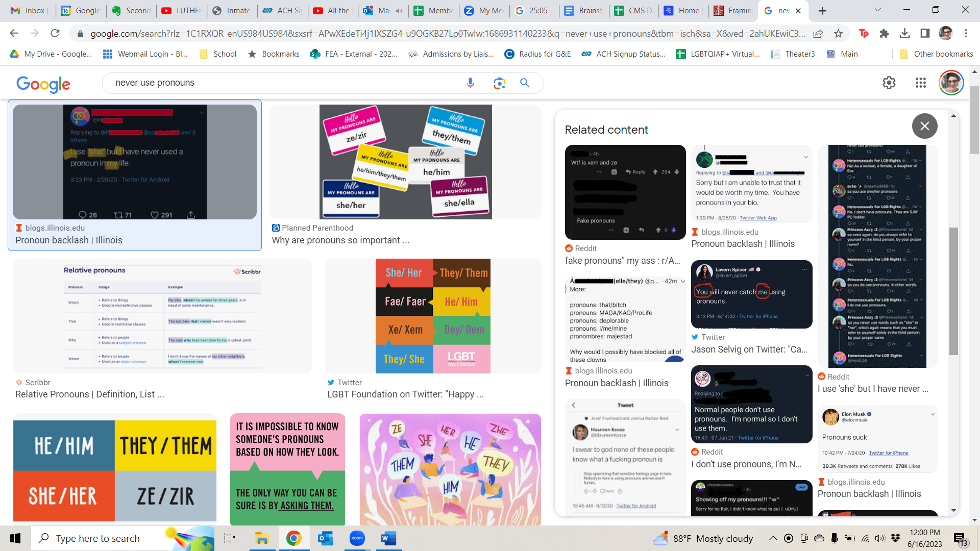Reload the current page
Image resolution: width=980 pixels, height=551 pixels.
55,34
